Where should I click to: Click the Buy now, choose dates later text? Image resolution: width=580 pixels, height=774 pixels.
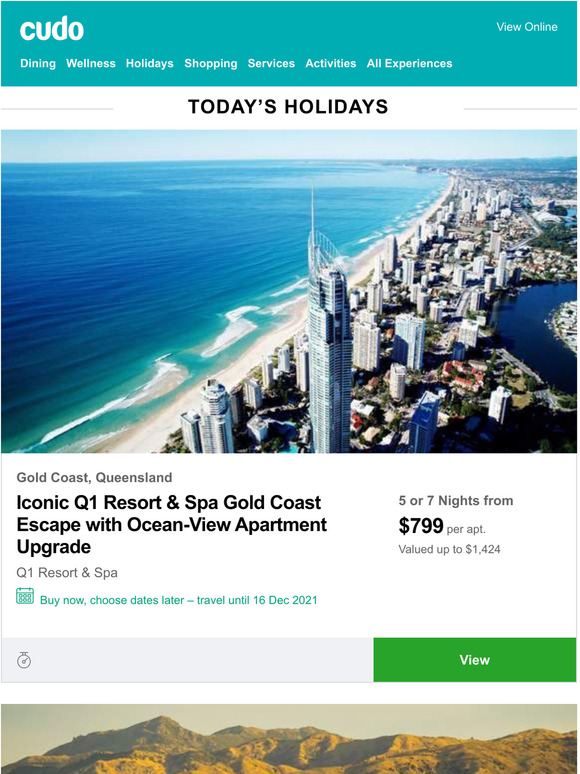click(179, 600)
